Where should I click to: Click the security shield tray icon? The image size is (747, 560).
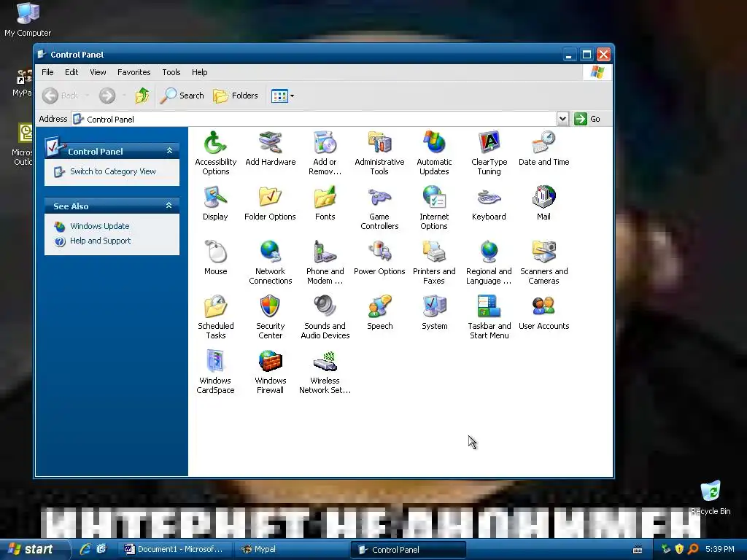click(x=679, y=549)
